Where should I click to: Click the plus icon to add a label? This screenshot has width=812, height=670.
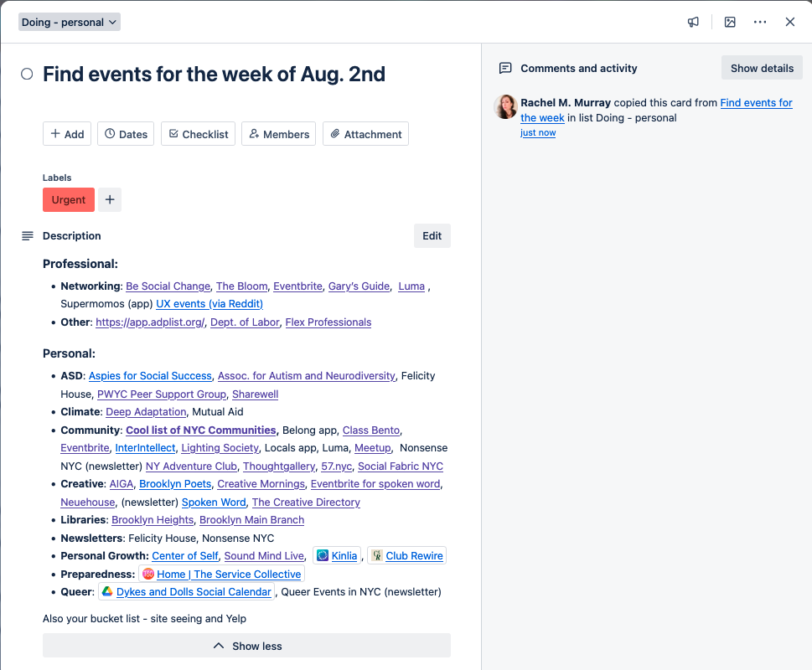[x=110, y=199]
